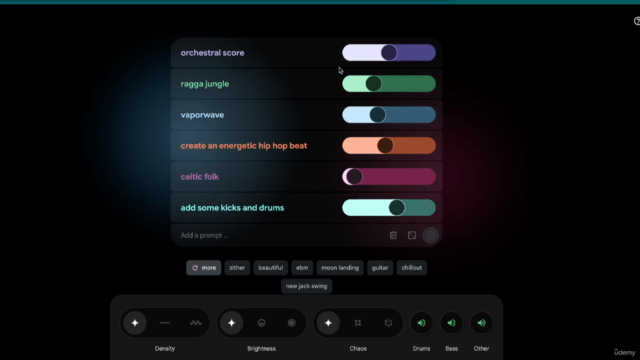Add the ebm suggestion chip
This screenshot has width=640, height=360.
[302, 268]
